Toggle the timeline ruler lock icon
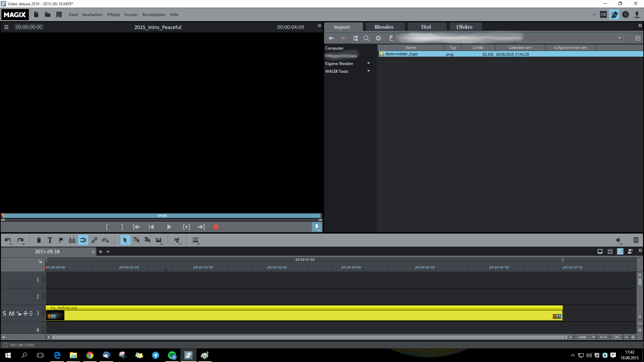 pos(40,261)
